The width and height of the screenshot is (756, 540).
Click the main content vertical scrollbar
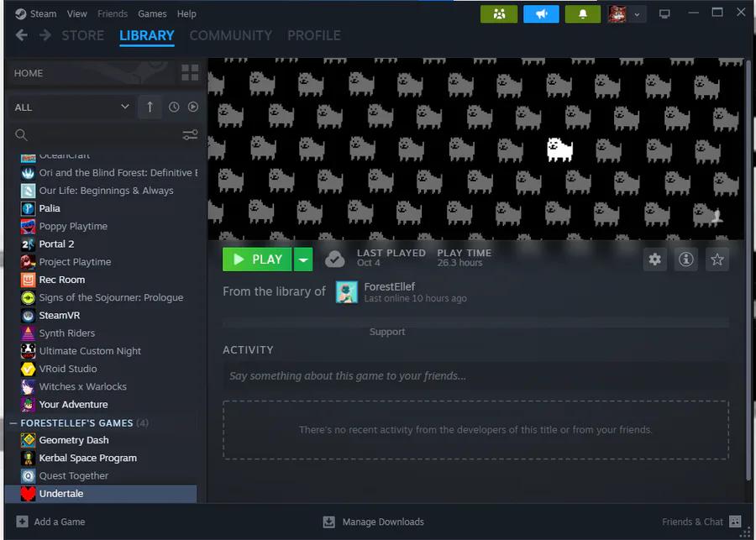coord(748,270)
